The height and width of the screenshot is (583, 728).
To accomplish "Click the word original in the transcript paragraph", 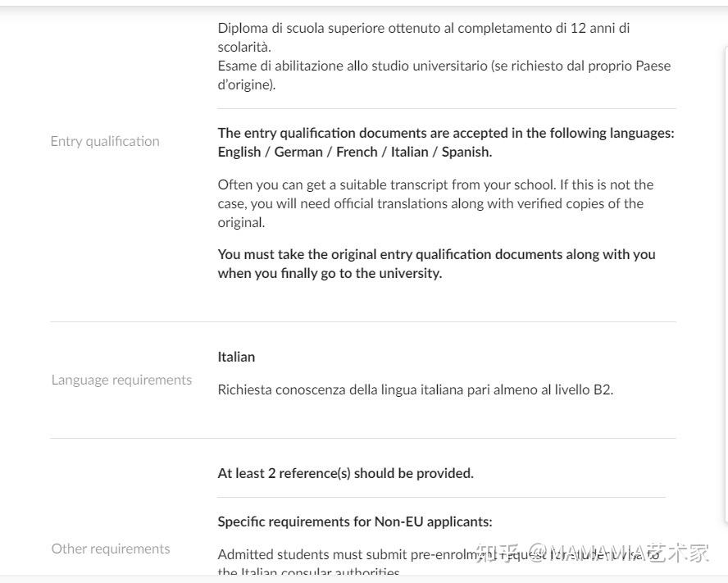I will tap(240, 222).
